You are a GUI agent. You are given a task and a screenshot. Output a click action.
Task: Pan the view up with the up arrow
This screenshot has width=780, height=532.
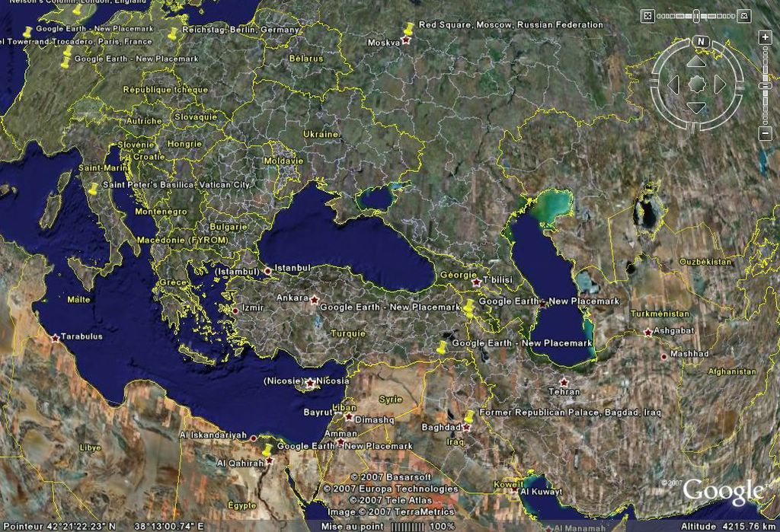tap(696, 62)
